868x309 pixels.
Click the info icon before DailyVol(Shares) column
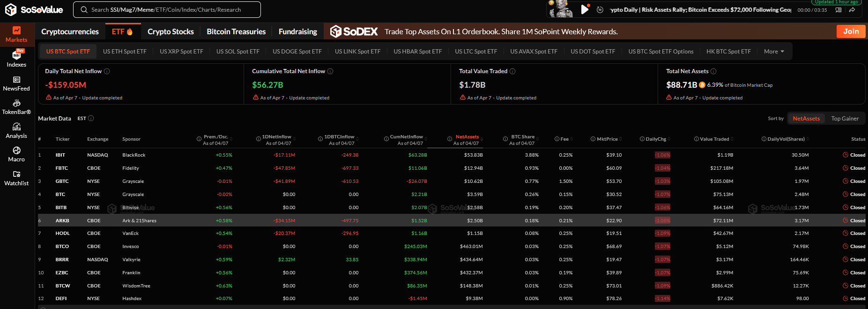764,139
